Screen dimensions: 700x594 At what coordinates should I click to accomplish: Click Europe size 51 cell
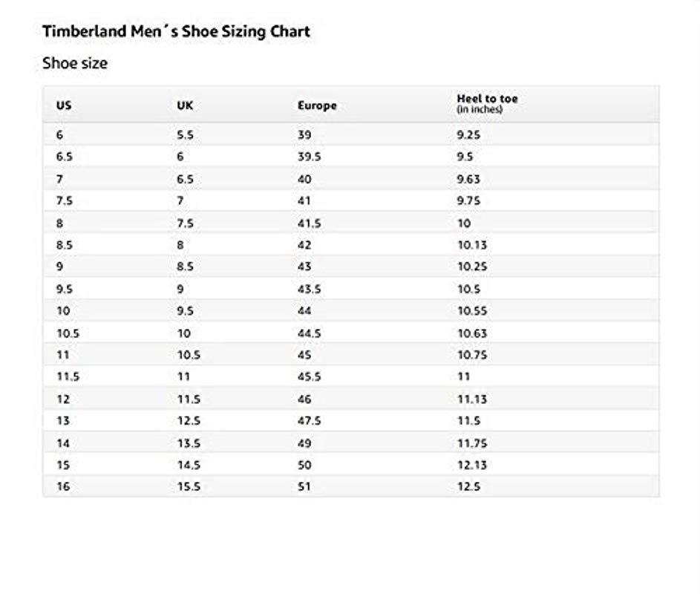coord(304,487)
